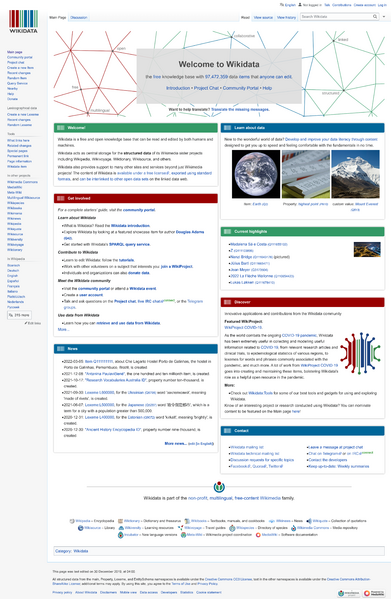Click the Log in link

(x=382, y=5)
